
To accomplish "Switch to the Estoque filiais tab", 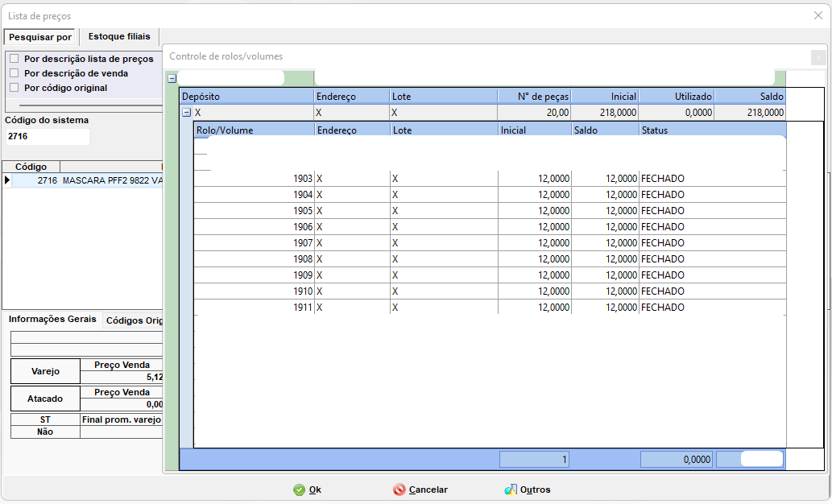I will click(119, 36).
